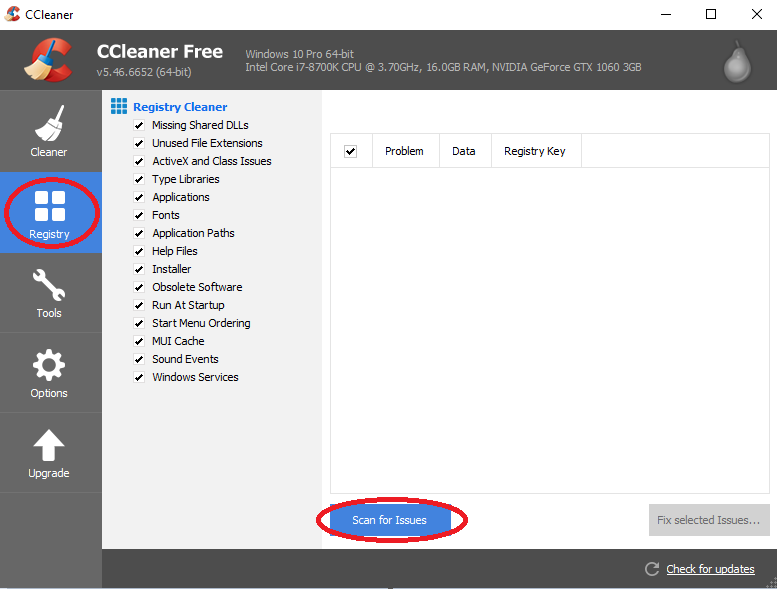Open the Options gear section
The height and width of the screenshot is (589, 777).
pos(49,373)
